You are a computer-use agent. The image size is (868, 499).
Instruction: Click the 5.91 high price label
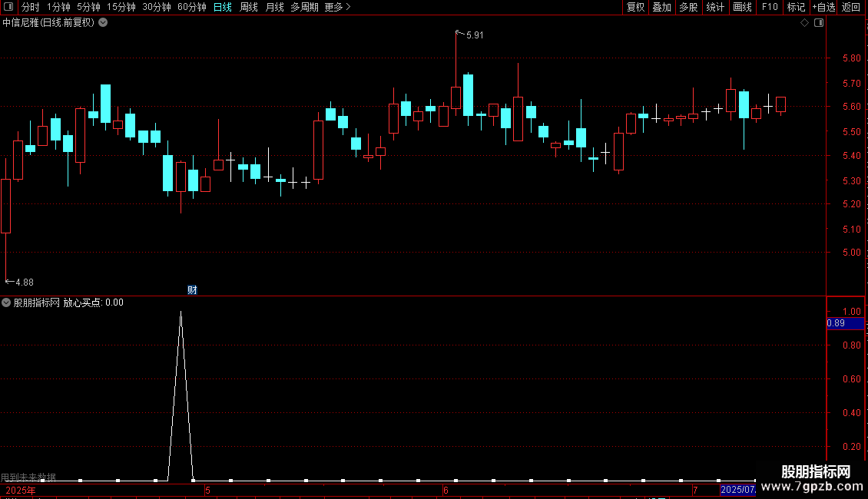475,35
